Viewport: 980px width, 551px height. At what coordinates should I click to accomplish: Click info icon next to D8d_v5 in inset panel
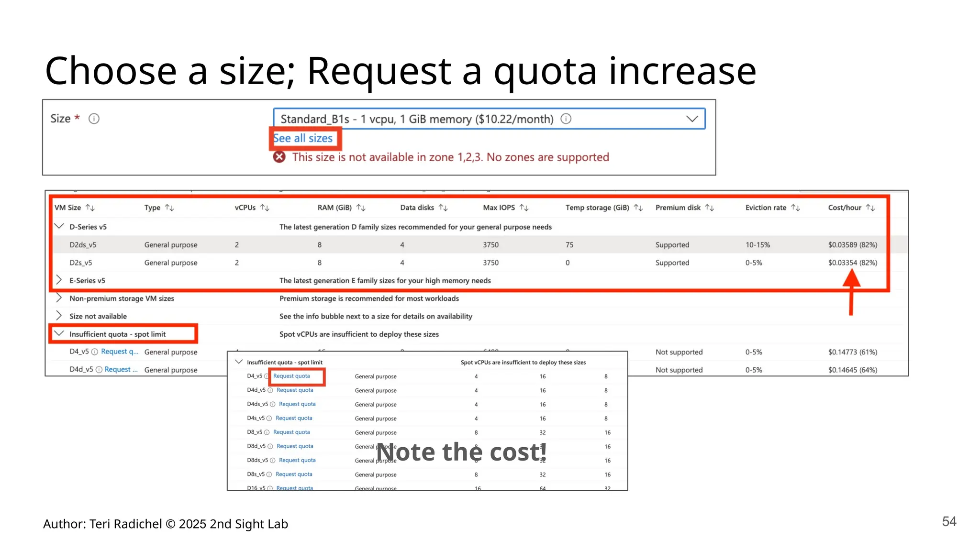point(270,446)
